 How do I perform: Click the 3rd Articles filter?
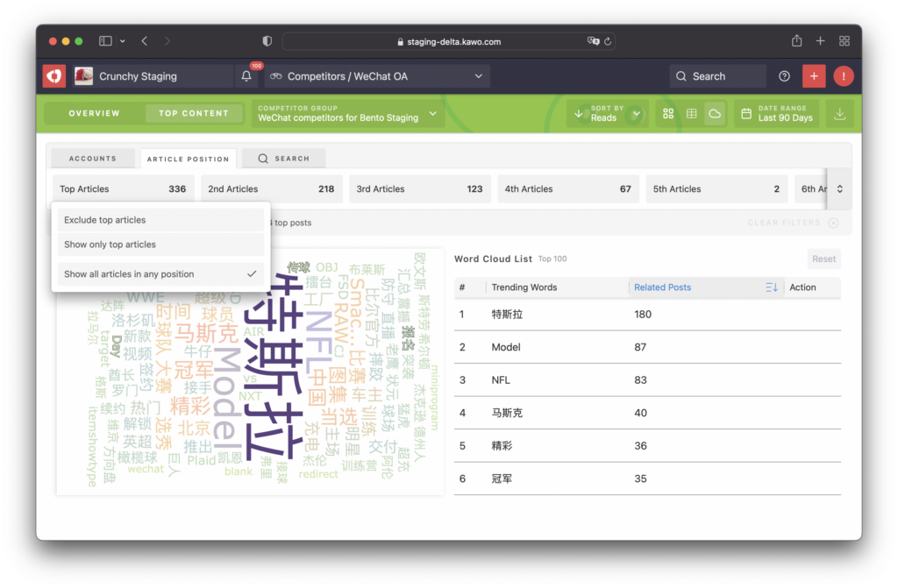[419, 189]
